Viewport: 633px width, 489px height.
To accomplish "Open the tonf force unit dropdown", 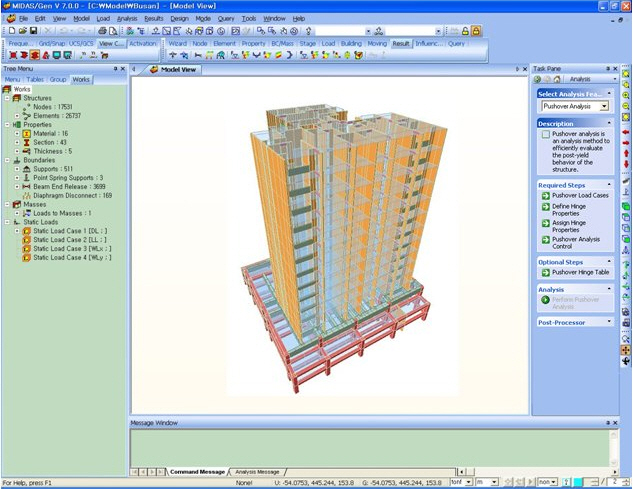I will tap(468, 482).
